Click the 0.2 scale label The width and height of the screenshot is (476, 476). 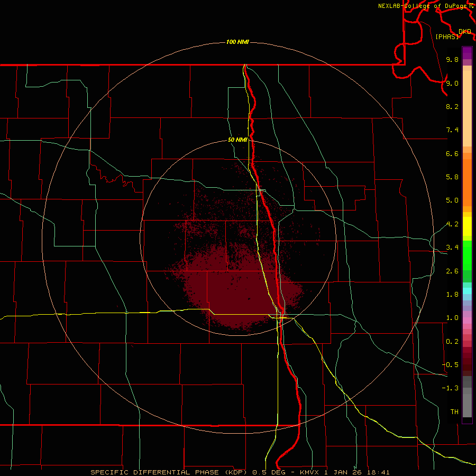point(452,342)
